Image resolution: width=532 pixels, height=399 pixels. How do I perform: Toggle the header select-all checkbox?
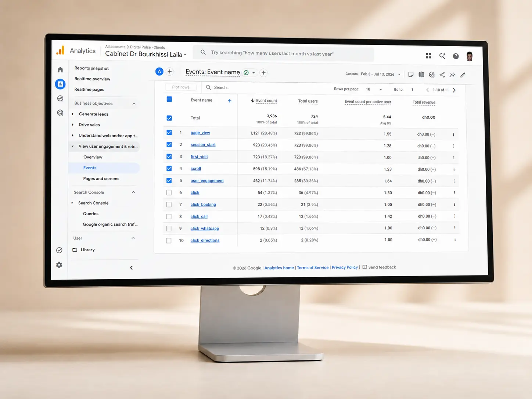click(169, 99)
